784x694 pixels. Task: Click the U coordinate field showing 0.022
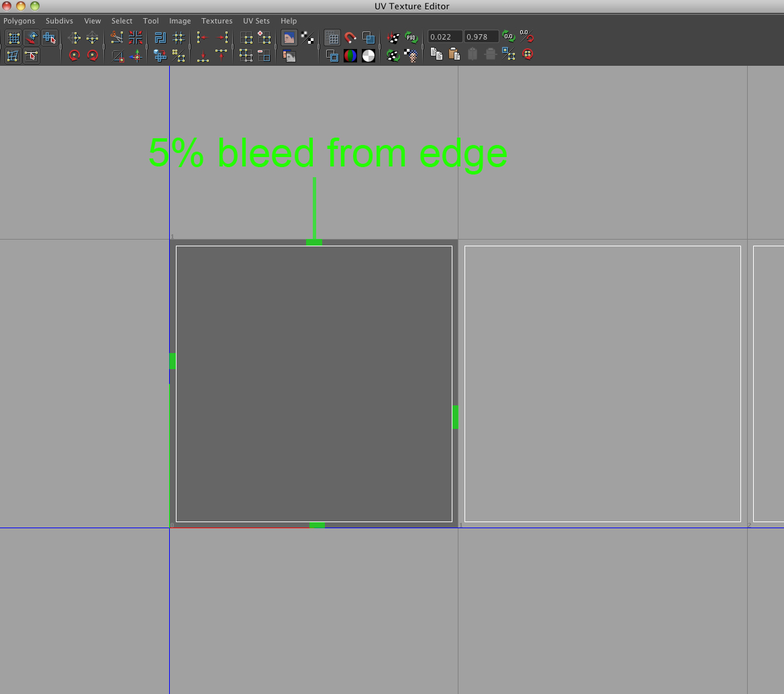[444, 37]
